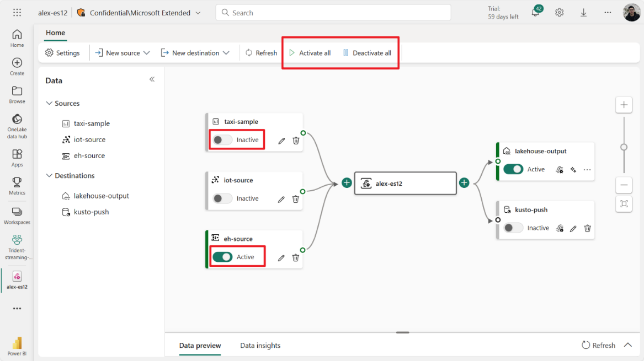Click the Search input field
Screen dimensions: 644x361
[x=333, y=13]
